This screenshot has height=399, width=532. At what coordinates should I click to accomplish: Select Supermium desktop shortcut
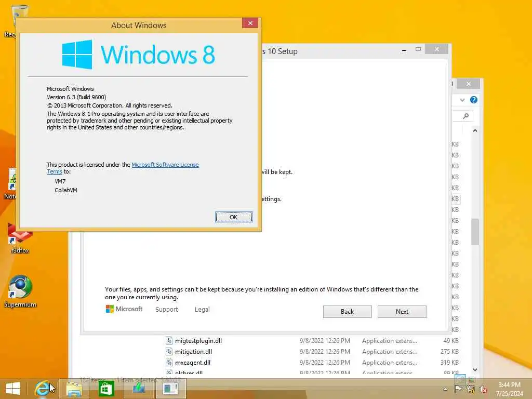pyautogui.click(x=20, y=292)
